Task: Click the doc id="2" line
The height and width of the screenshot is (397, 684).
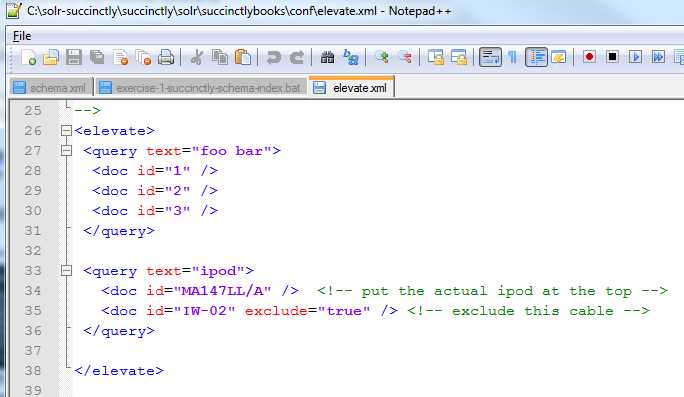Action: point(155,191)
